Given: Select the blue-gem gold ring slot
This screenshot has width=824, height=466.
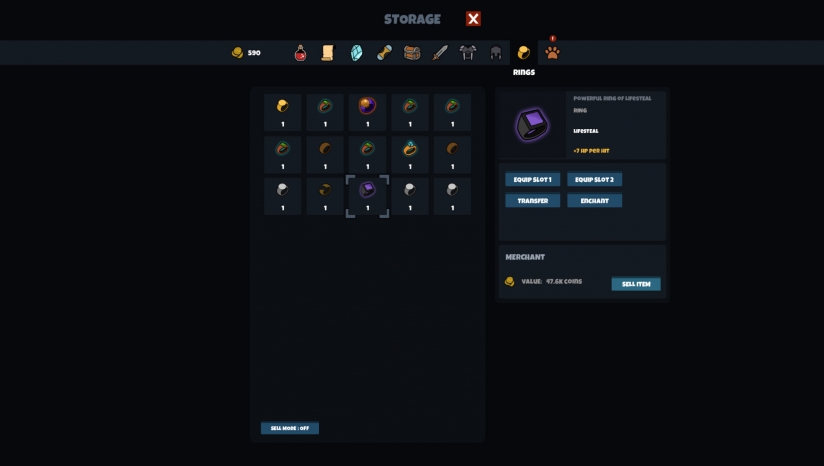Looking at the screenshot, I should click(x=410, y=154).
